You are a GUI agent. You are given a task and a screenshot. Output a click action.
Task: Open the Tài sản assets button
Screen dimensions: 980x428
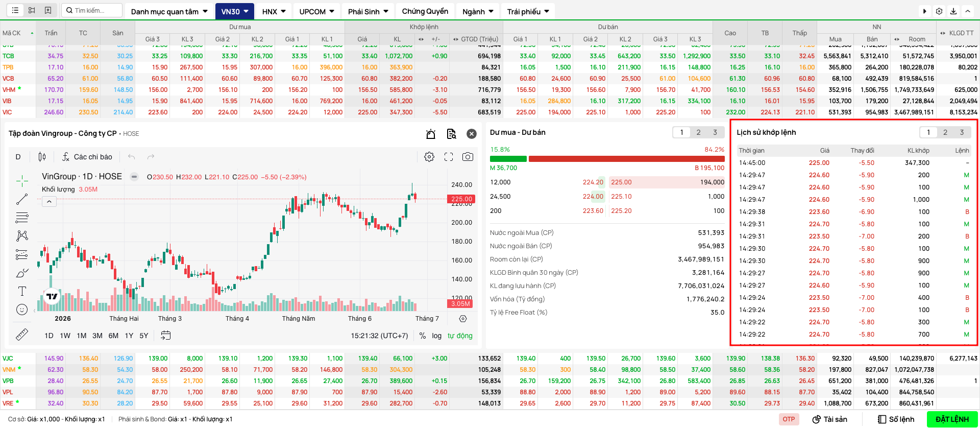[830, 419]
